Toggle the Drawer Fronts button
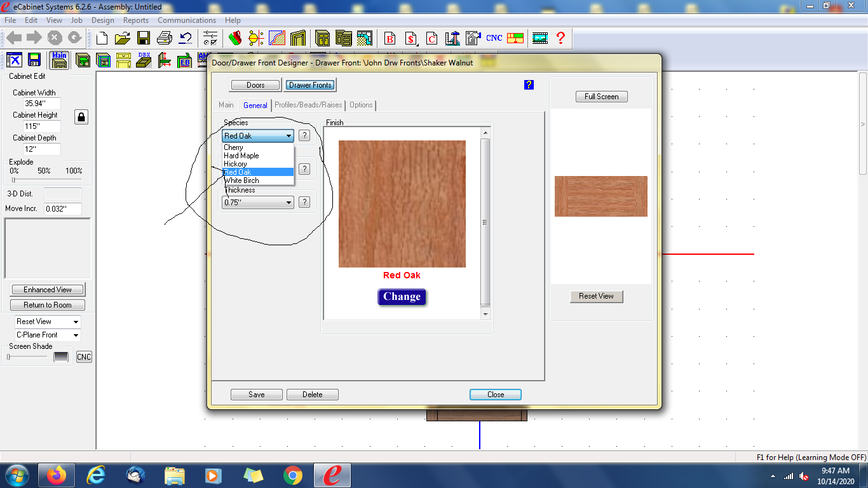Image resolution: width=868 pixels, height=488 pixels. 310,85
